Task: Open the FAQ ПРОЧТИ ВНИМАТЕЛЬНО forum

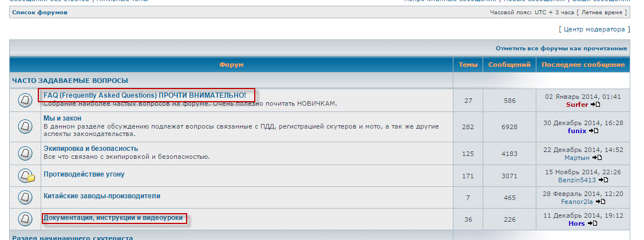Action: point(145,95)
